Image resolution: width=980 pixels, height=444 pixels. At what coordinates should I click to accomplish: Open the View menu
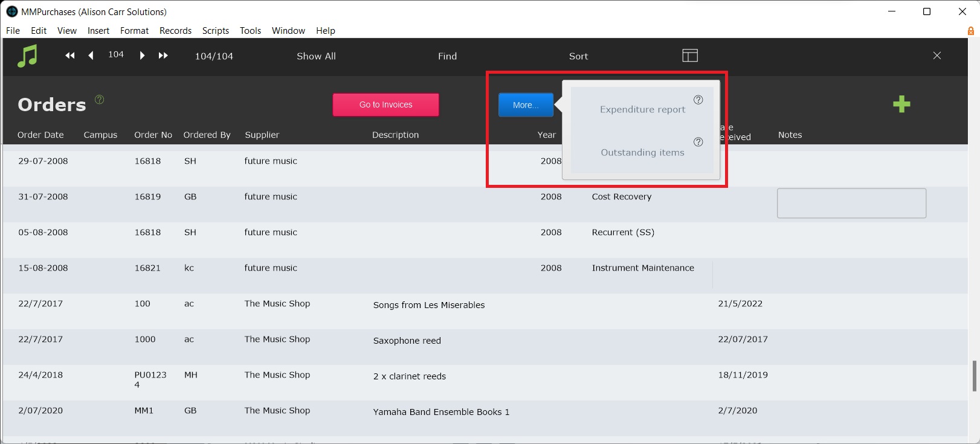coord(67,31)
